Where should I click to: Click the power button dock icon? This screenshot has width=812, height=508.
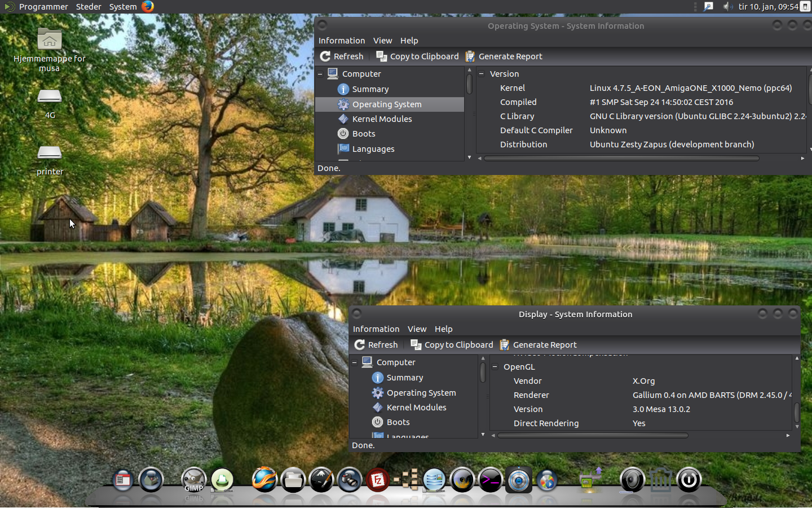(689, 480)
